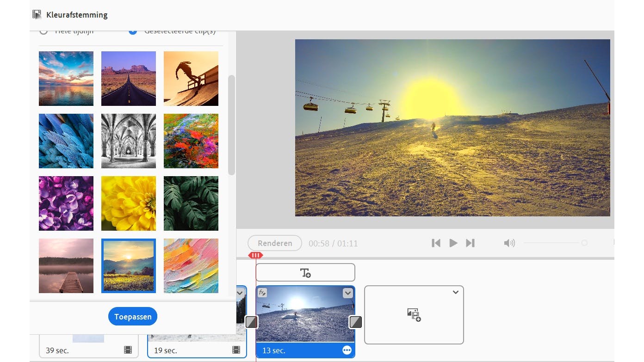The width and height of the screenshot is (644, 362).
Task: Edit transition before the 13 sec. clip
Action: tap(251, 322)
